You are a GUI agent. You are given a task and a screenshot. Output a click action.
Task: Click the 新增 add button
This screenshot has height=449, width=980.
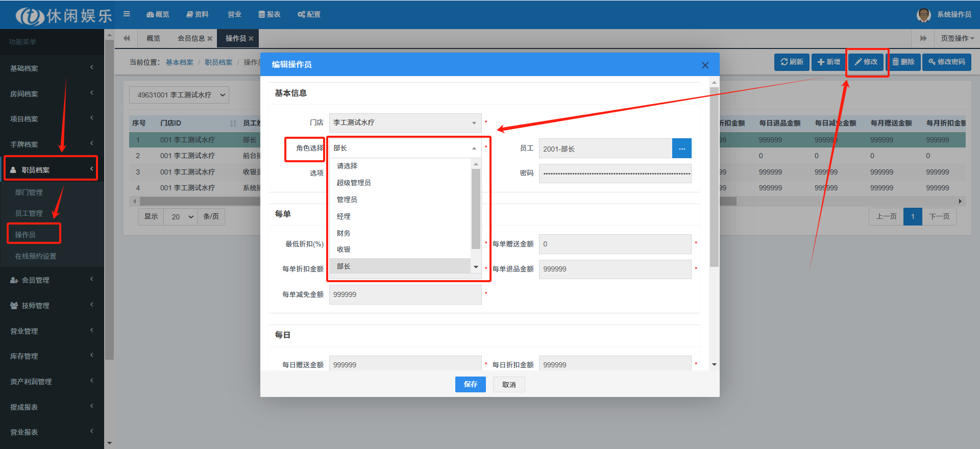pos(828,62)
